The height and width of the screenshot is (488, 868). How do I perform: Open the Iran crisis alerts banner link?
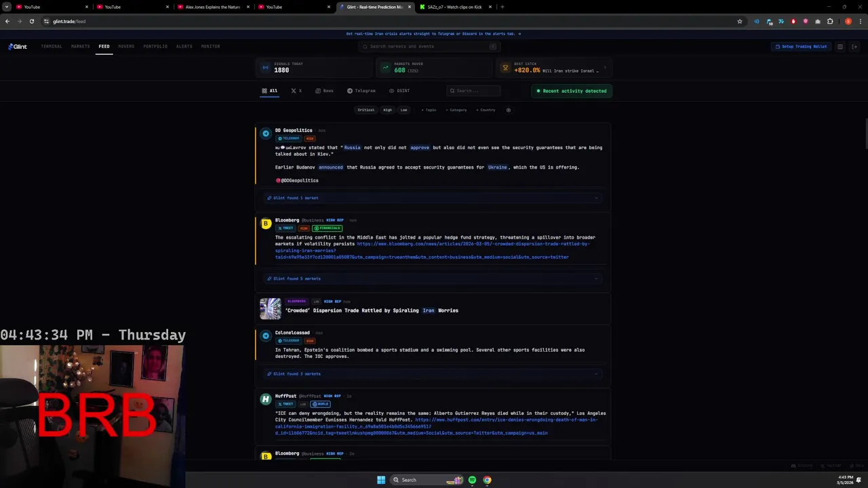(433, 34)
